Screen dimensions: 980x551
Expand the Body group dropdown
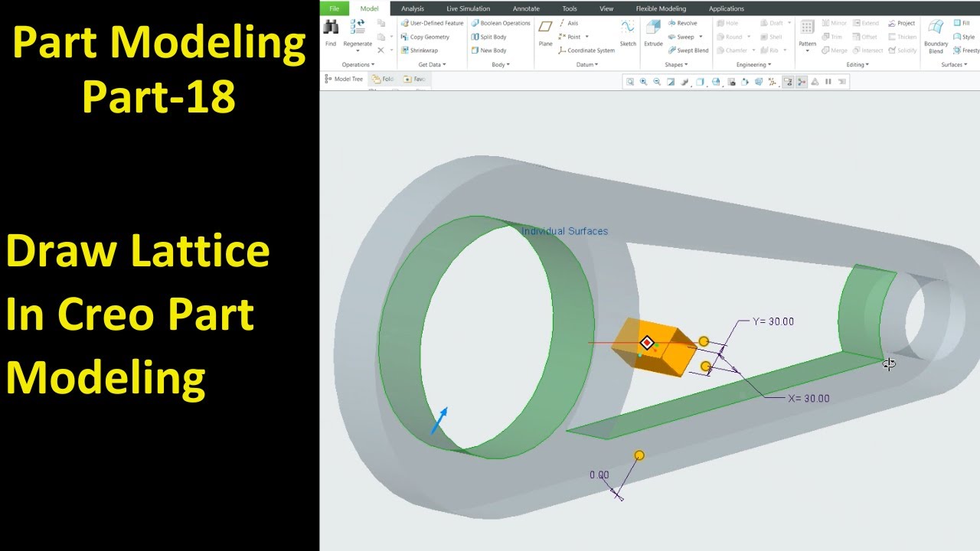[x=500, y=64]
